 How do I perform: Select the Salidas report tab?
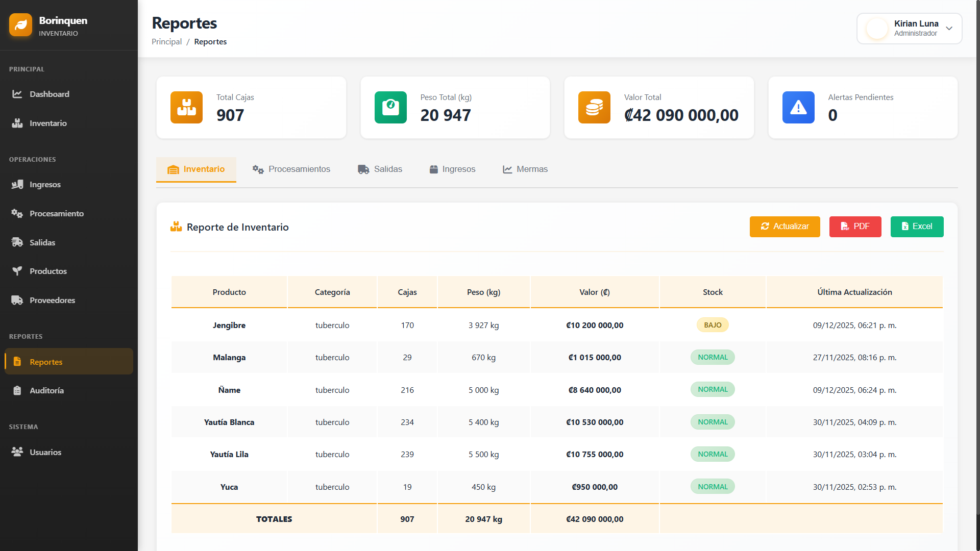(380, 169)
